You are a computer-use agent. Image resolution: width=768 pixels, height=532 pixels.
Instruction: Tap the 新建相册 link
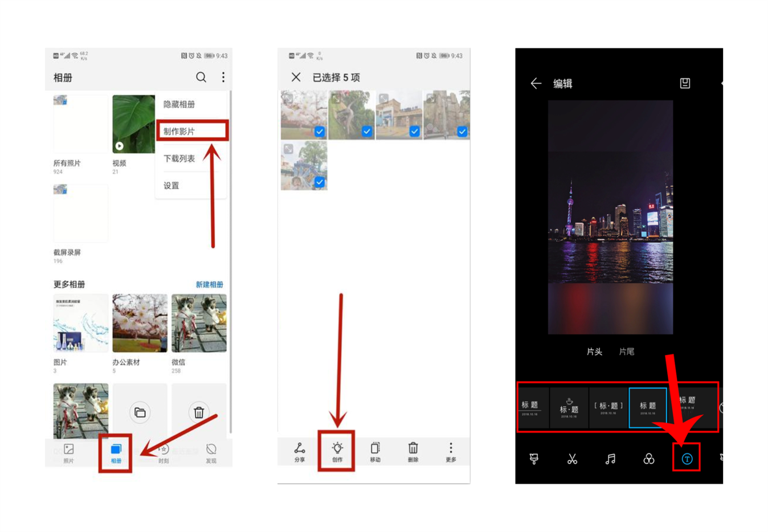pos(209,284)
